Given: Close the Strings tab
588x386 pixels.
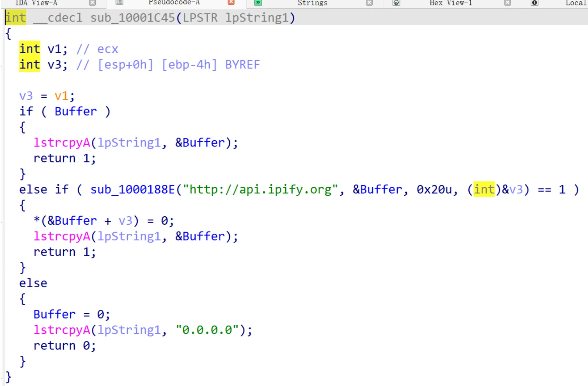Looking at the screenshot, I should coord(370,3).
